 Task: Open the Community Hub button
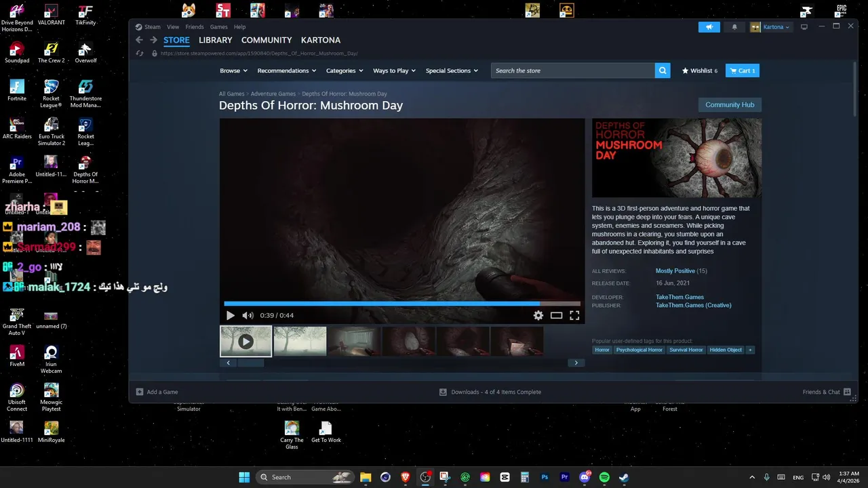[730, 105]
